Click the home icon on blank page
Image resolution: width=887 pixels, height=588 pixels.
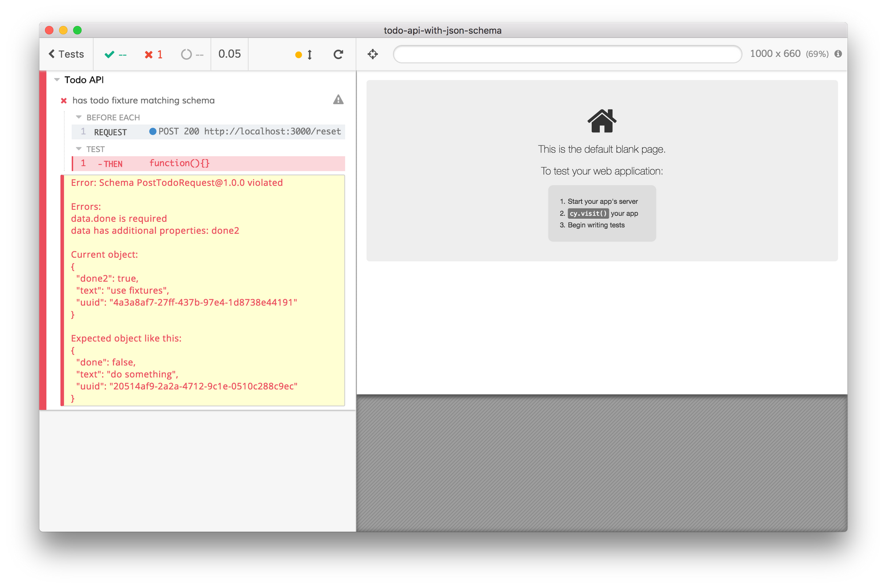(601, 121)
